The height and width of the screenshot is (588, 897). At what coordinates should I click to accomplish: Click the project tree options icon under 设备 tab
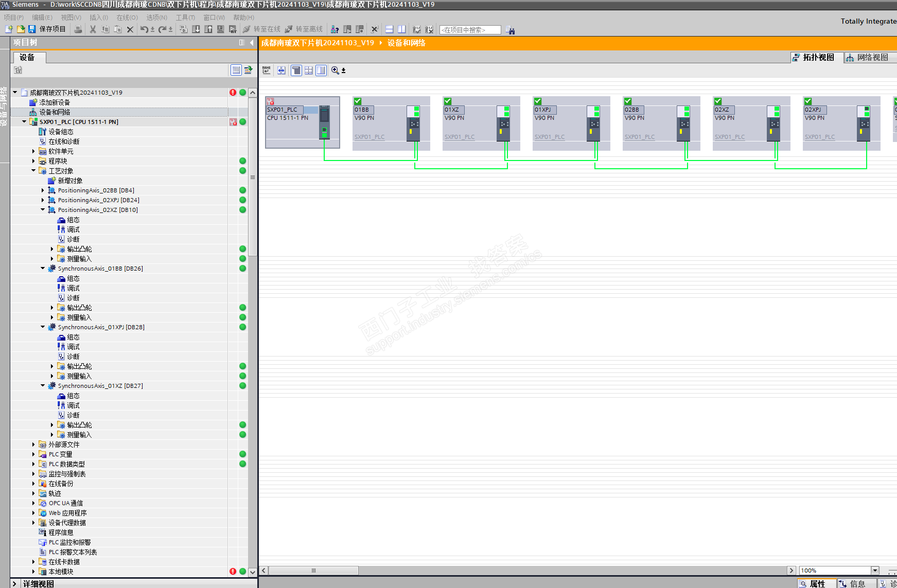pos(18,70)
